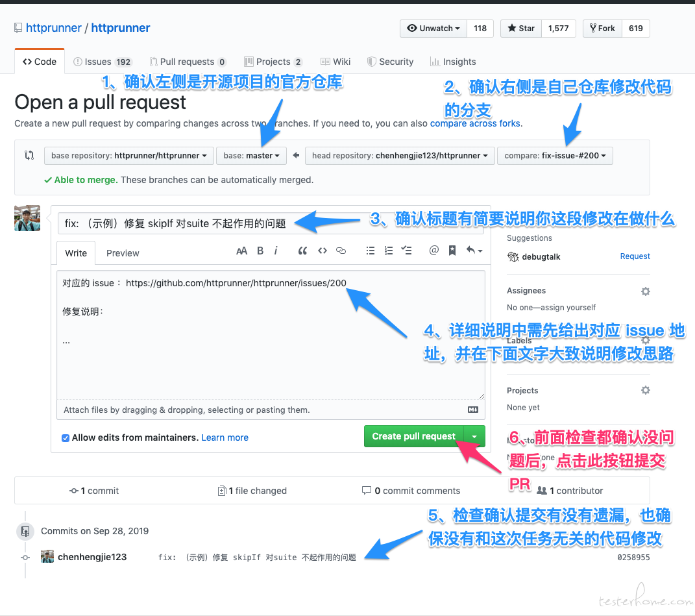Click the 118 watchers count
The image size is (695, 616).
(x=480, y=29)
